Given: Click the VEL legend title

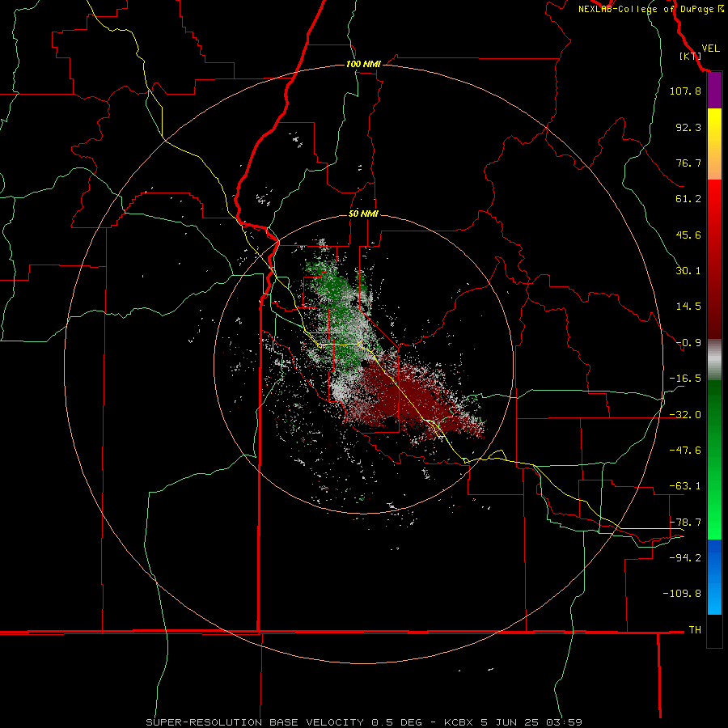Looking at the screenshot, I should [x=710, y=49].
